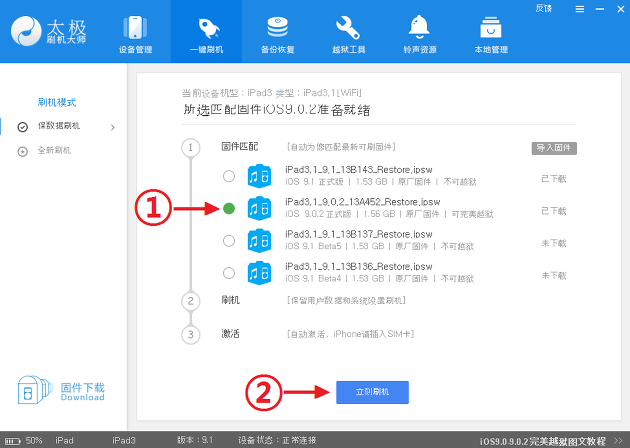
Task: Click the 当前设备机型 iPad3 info line
Action: point(272,93)
